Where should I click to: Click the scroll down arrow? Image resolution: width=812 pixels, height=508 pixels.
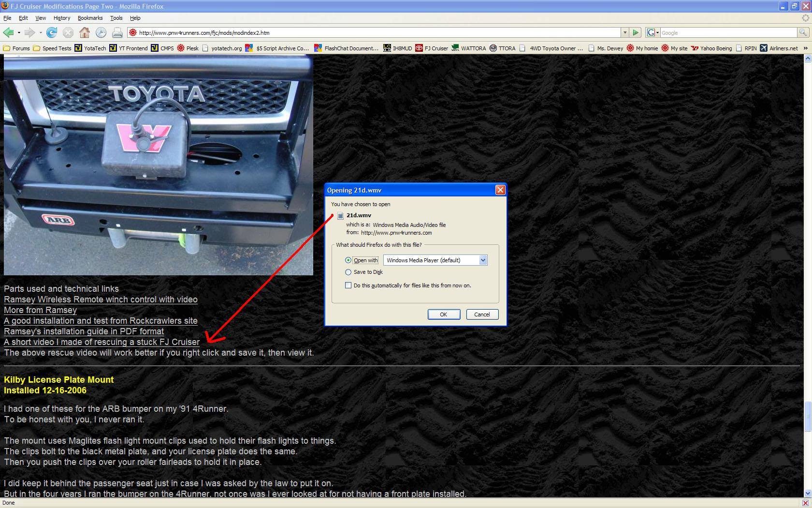click(807, 493)
